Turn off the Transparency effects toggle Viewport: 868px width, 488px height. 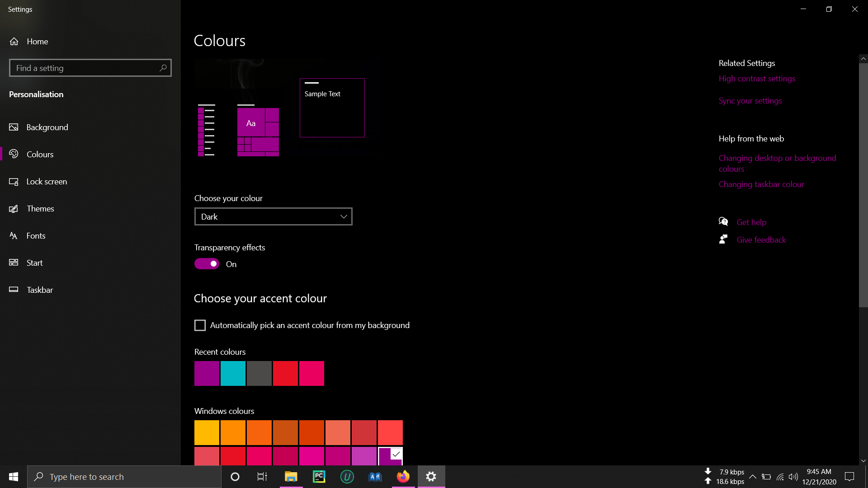pyautogui.click(x=207, y=264)
